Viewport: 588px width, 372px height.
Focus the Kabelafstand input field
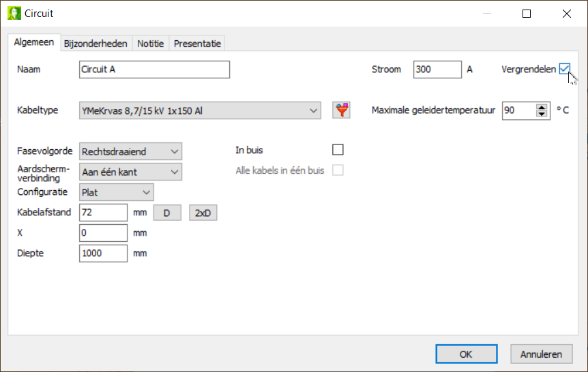coord(103,213)
